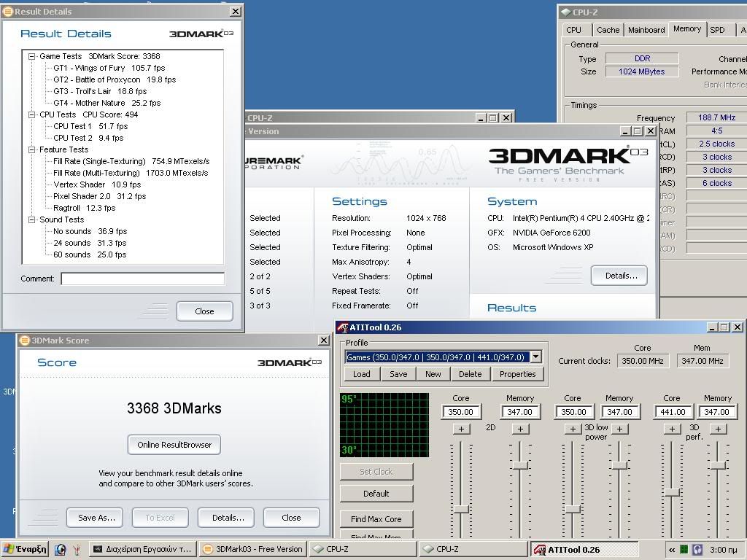Switch to the Mainboard tab in CPU-Z
The height and width of the screenshot is (560, 747).
click(x=646, y=29)
